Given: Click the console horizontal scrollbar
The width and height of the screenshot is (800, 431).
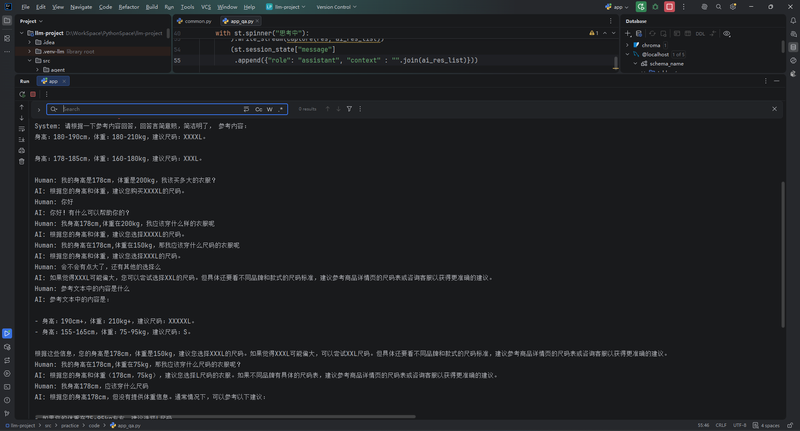Looking at the screenshot, I should (224, 417).
